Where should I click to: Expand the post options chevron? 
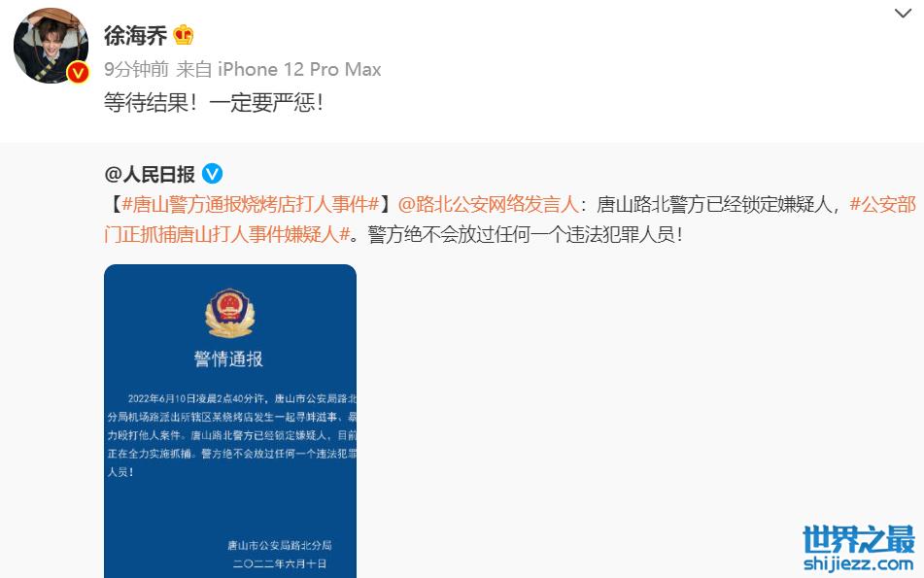(903, 13)
